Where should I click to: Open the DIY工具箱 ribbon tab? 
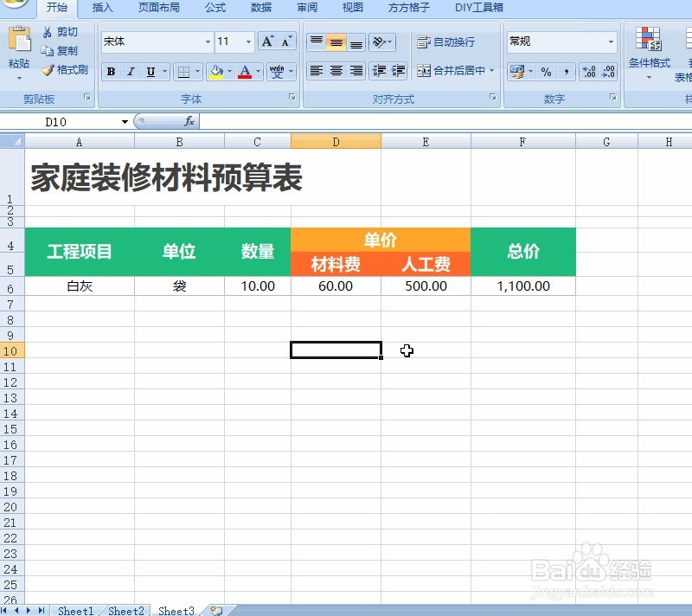(x=477, y=8)
